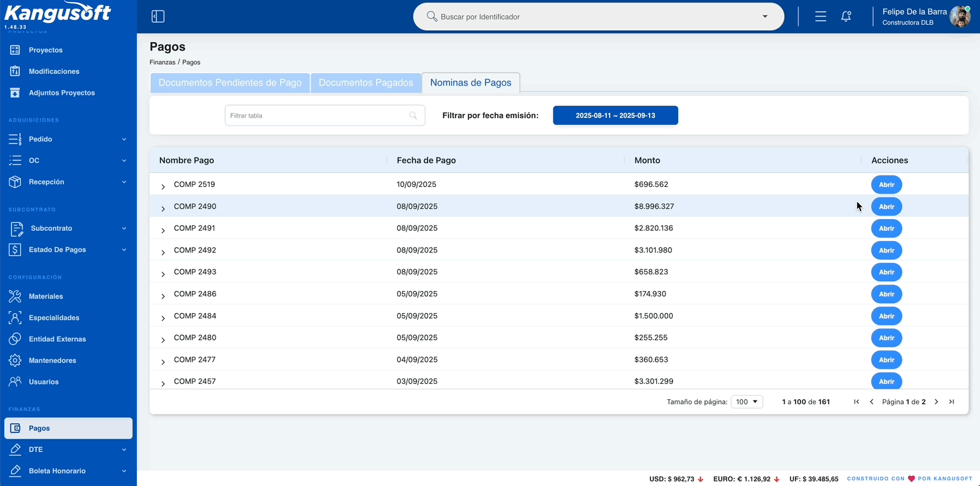Go to next page arrow

[x=937, y=402]
